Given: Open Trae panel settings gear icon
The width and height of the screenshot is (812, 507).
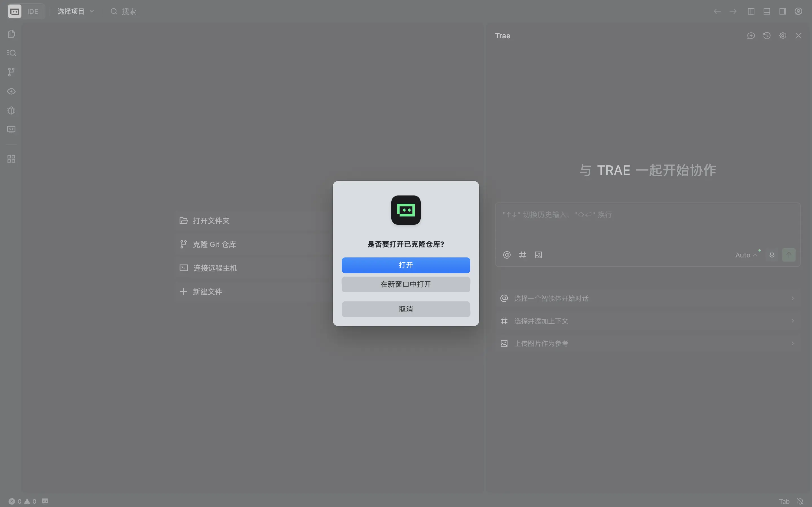Looking at the screenshot, I should click(782, 36).
